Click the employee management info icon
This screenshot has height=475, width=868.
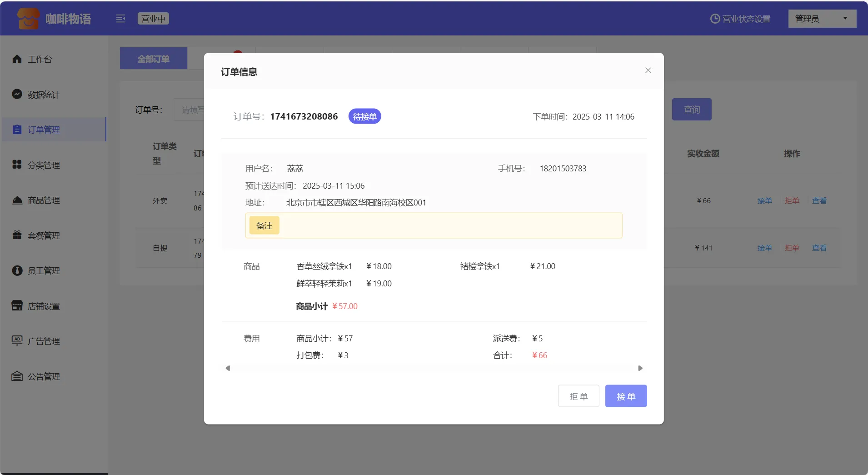tap(17, 270)
